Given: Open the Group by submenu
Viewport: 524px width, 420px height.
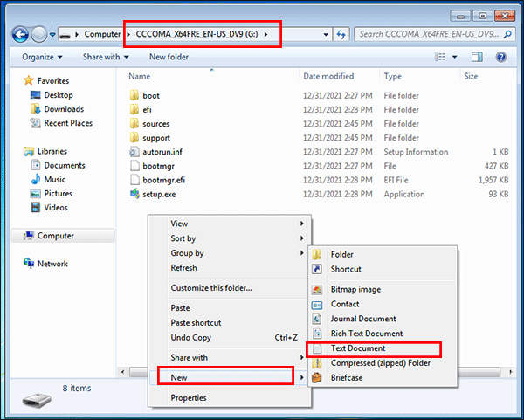Looking at the screenshot, I should (230, 253).
